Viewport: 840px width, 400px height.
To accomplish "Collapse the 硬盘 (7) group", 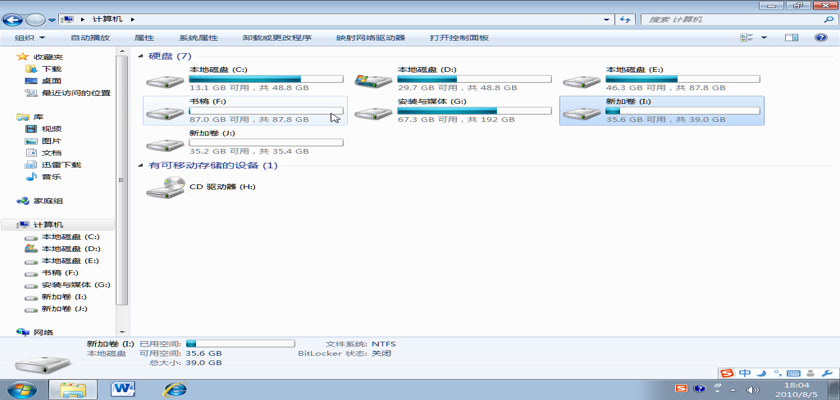I will click(140, 56).
